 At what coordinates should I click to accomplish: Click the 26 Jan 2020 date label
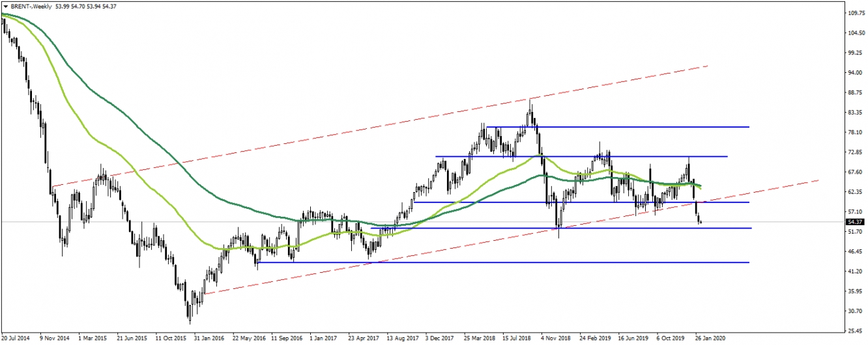click(x=712, y=339)
